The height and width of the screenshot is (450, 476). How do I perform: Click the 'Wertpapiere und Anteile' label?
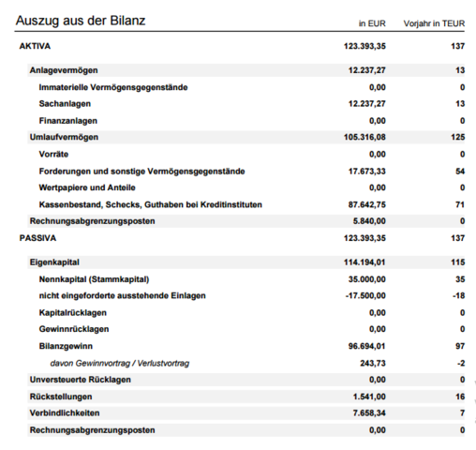tap(87, 187)
